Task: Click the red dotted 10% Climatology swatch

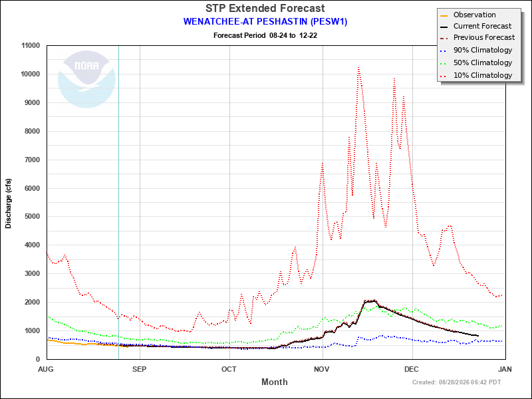Action: point(444,76)
